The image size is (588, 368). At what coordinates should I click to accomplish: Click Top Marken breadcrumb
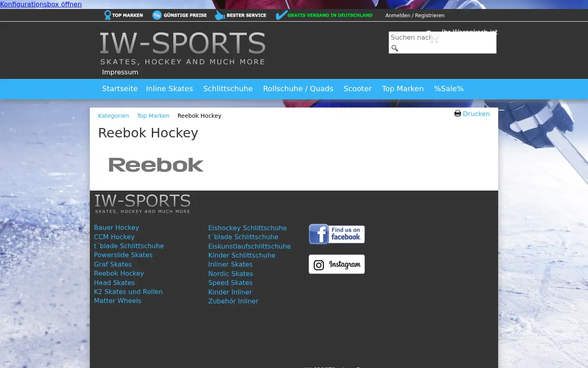tap(153, 116)
